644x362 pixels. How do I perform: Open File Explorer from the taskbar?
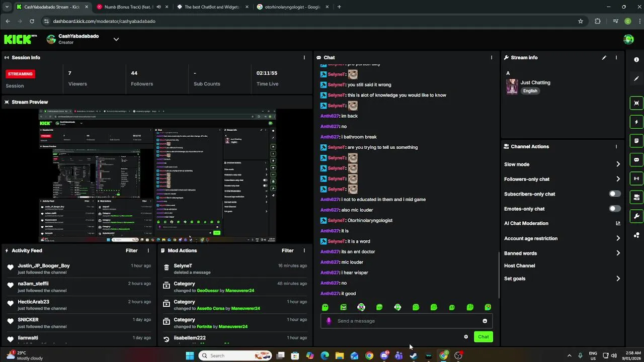coord(340,355)
